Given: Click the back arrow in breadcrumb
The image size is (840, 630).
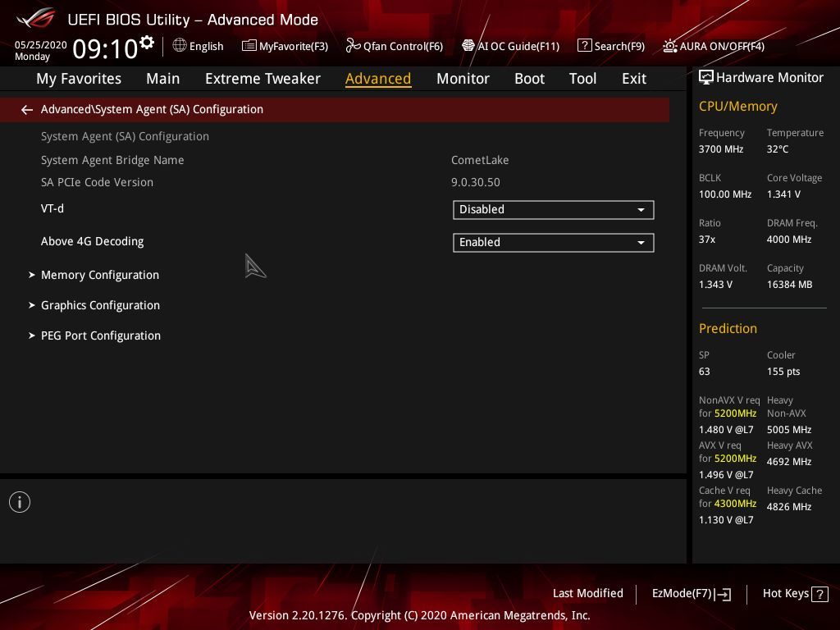Looking at the screenshot, I should point(27,110).
